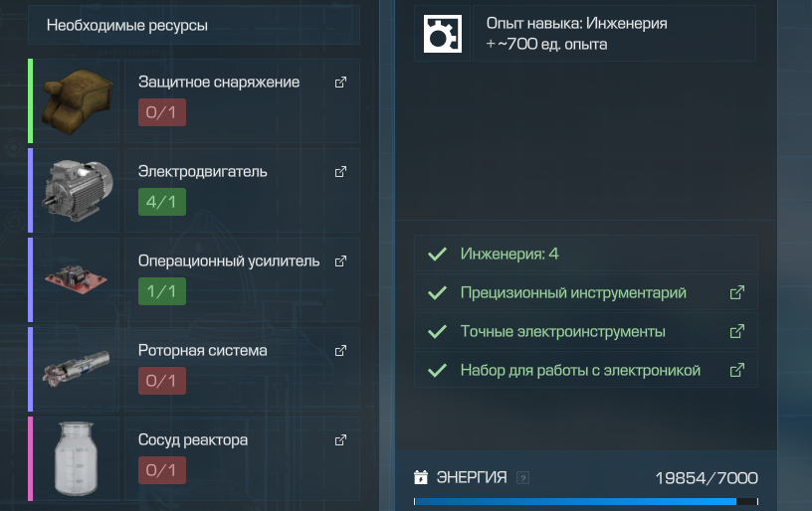Click the energy battery icon beside ЭНЕРГИЯ
This screenshot has width=812, height=511.
click(421, 477)
